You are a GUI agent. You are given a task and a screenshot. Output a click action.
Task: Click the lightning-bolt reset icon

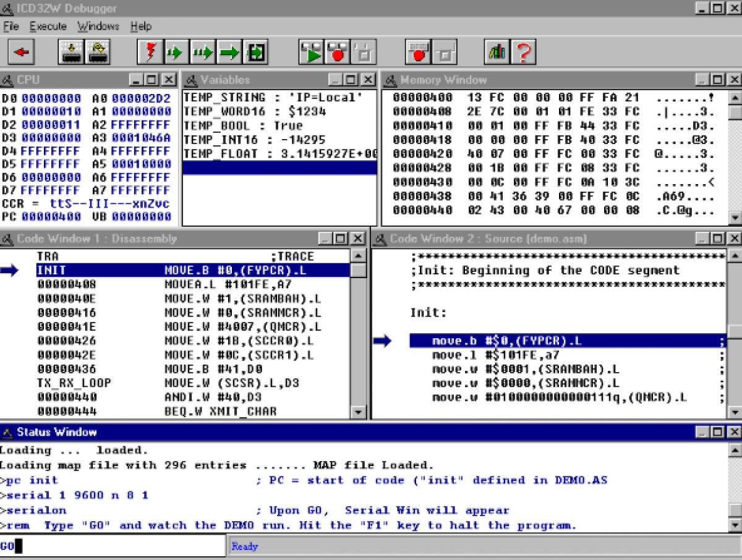pyautogui.click(x=150, y=52)
